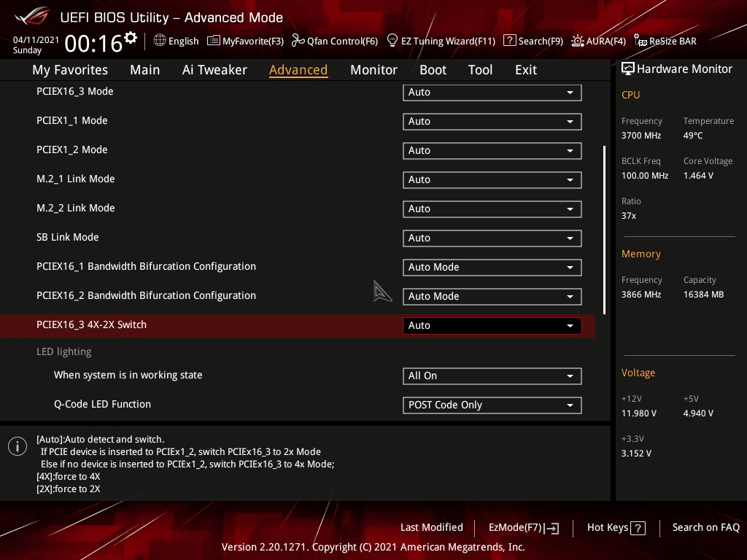The height and width of the screenshot is (560, 747).
Task: Click CPU temperature value 49°C
Action: 693,136
